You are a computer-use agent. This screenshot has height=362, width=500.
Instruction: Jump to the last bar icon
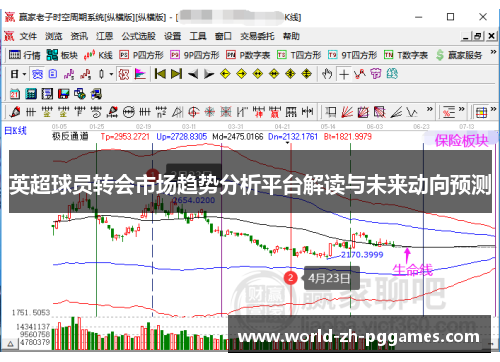(x=176, y=74)
